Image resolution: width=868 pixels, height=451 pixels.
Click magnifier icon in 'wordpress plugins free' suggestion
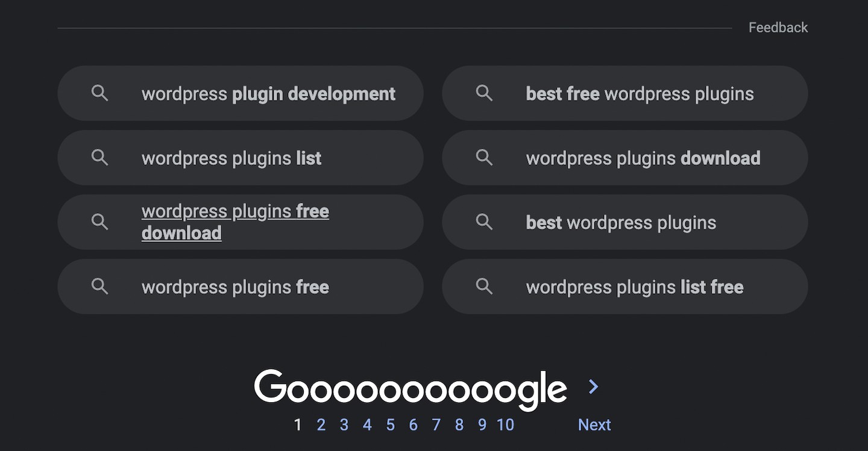(99, 287)
